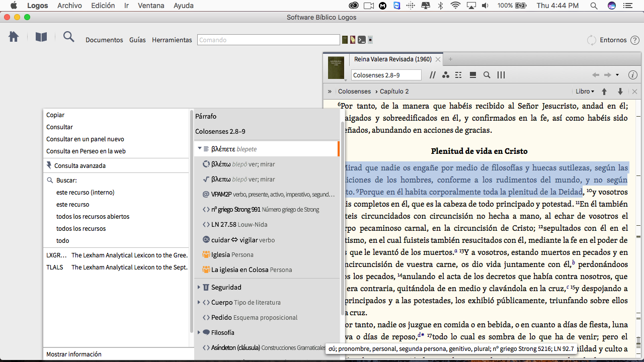The width and height of the screenshot is (644, 362).
Task: Open the Libro navigation dropdown
Action: [585, 92]
